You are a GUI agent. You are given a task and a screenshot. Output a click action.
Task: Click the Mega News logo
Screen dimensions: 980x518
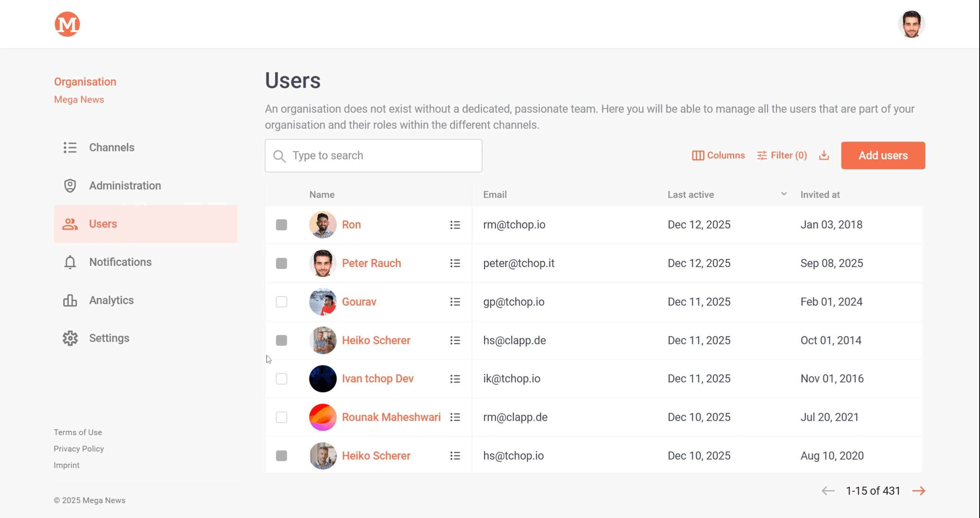[x=67, y=24]
